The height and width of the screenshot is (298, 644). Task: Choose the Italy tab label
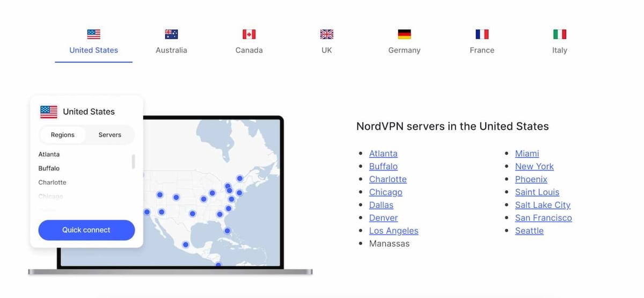point(560,50)
